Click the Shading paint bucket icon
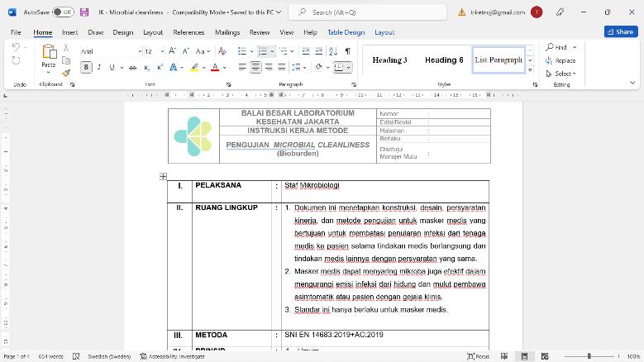The height and width of the screenshot is (362, 644). pyautogui.click(x=319, y=67)
